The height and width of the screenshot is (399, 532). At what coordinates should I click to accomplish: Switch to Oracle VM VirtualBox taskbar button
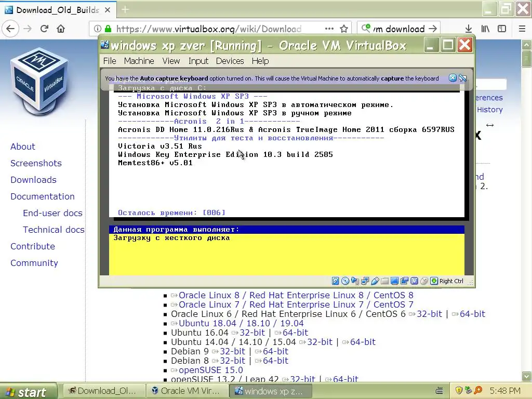(187, 391)
